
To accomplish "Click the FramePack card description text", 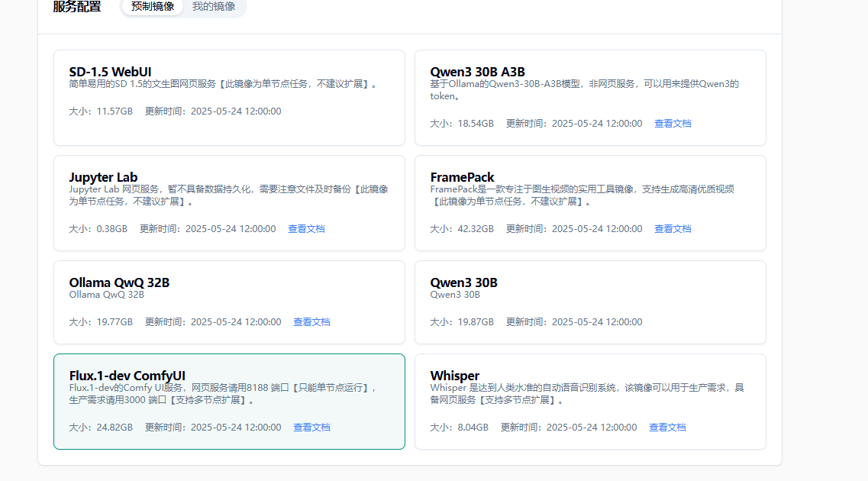I will pos(582,195).
